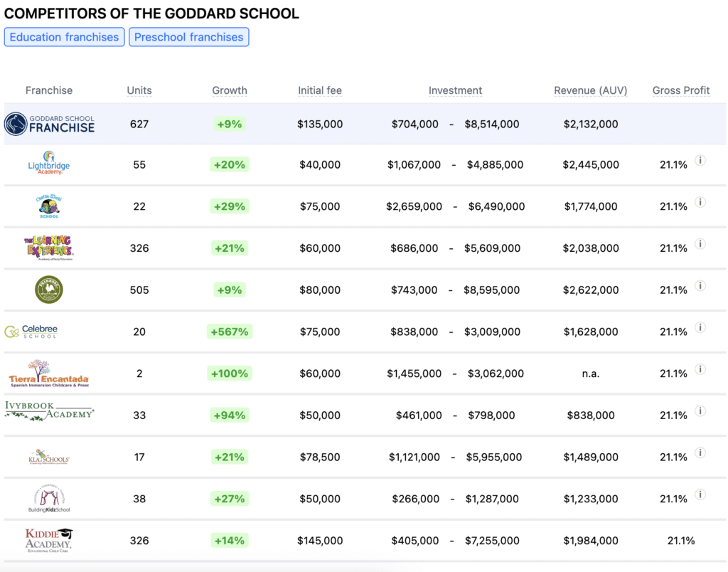This screenshot has height=572, width=728.
Task: Sort by the Initial fee column header
Action: tap(320, 90)
